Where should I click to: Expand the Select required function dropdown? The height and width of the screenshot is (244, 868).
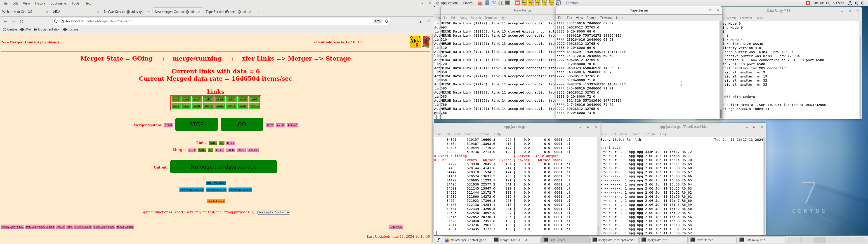pos(274,213)
